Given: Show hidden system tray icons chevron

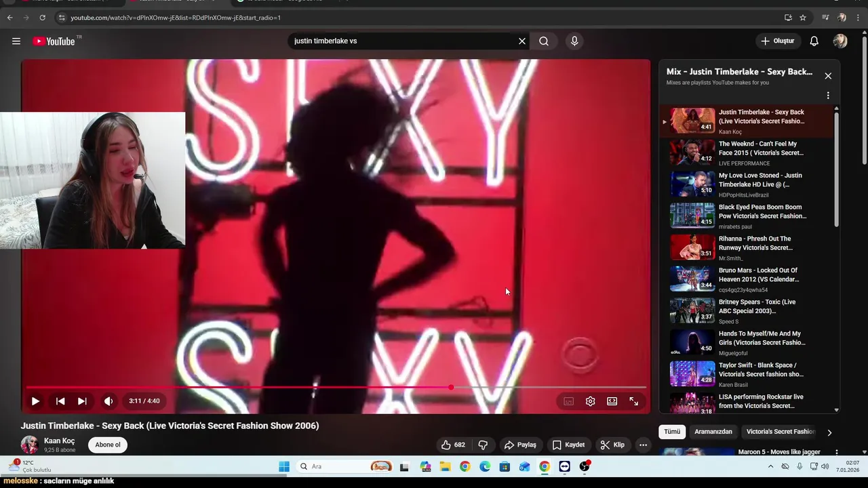Looking at the screenshot, I should tap(770, 466).
